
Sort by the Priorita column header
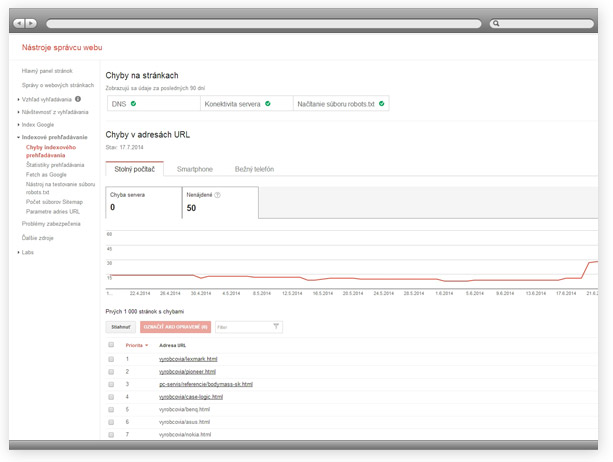pyautogui.click(x=136, y=344)
